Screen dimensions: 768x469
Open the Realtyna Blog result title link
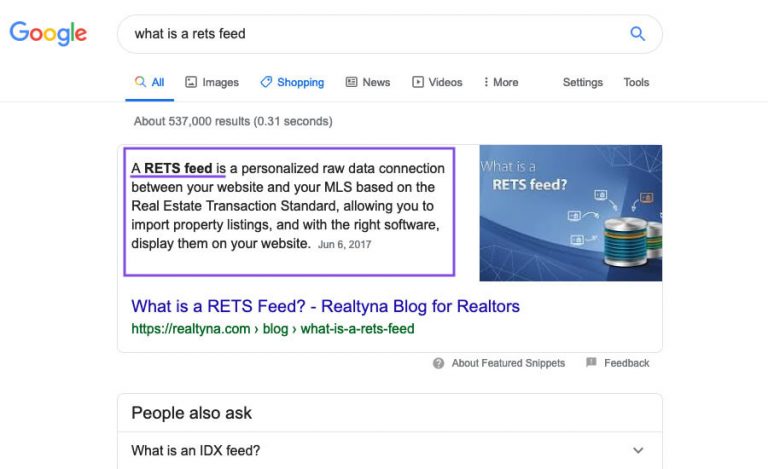click(325, 306)
